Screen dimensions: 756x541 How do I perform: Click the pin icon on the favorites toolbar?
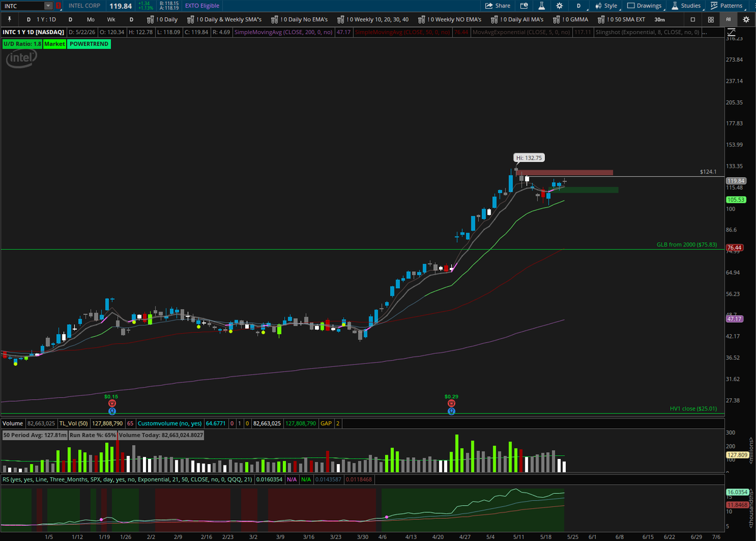pos(9,20)
